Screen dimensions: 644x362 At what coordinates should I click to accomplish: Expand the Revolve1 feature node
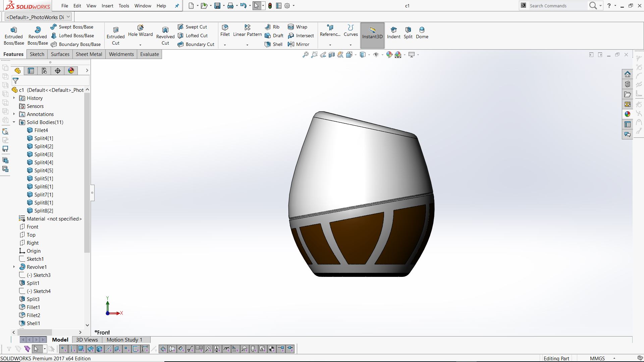pos(14,267)
